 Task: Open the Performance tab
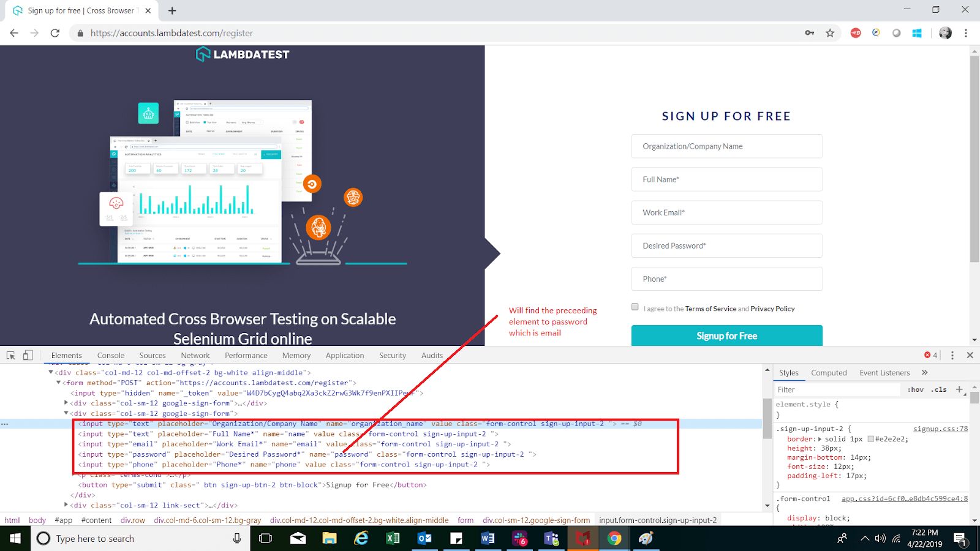click(x=246, y=355)
